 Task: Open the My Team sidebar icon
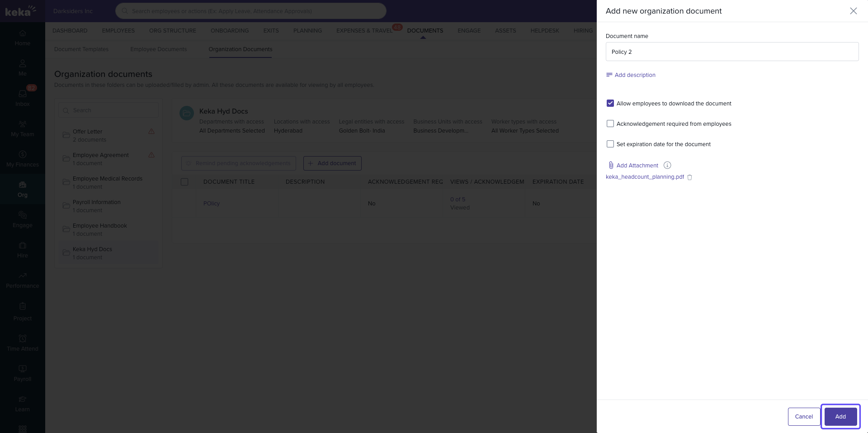click(x=23, y=124)
